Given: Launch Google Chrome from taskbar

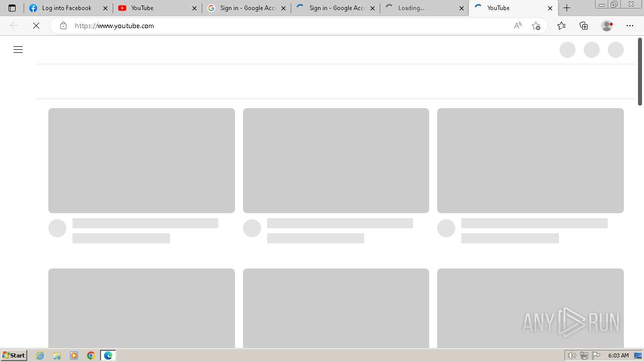Looking at the screenshot, I should point(91,355).
